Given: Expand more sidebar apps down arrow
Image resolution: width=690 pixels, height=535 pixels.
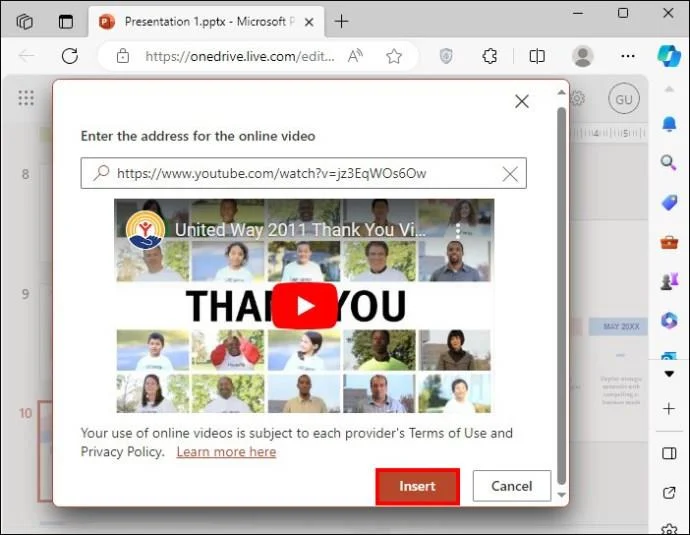Looking at the screenshot, I should point(669,374).
